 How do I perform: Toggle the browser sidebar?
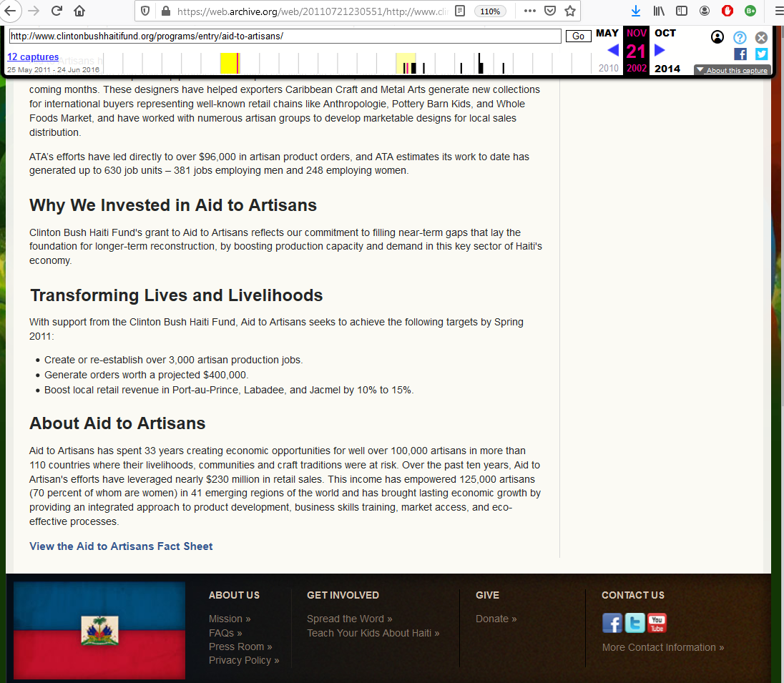(x=682, y=11)
